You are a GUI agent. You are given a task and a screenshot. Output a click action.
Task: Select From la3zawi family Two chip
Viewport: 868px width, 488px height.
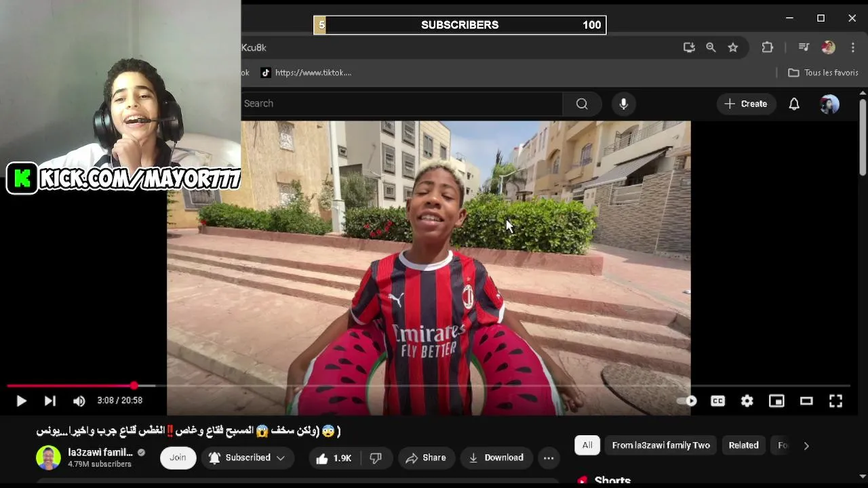pos(661,445)
